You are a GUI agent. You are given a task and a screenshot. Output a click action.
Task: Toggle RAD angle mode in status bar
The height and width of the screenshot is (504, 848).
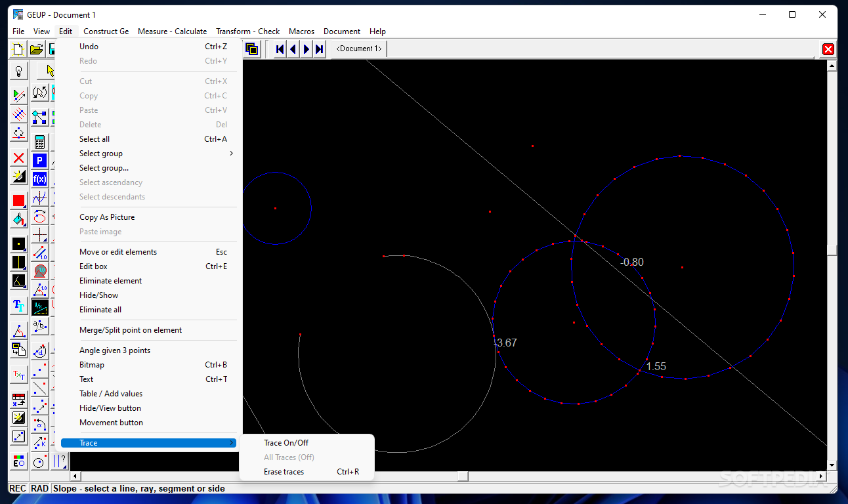point(40,488)
